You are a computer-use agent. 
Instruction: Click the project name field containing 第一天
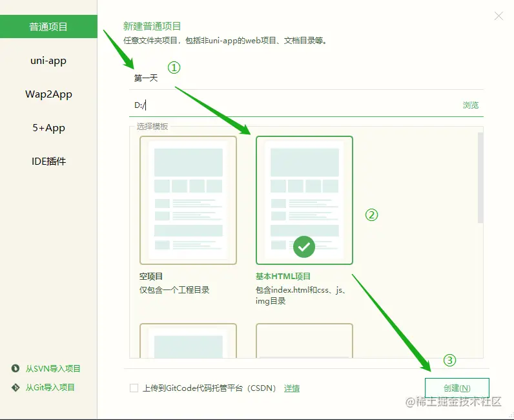click(306, 78)
